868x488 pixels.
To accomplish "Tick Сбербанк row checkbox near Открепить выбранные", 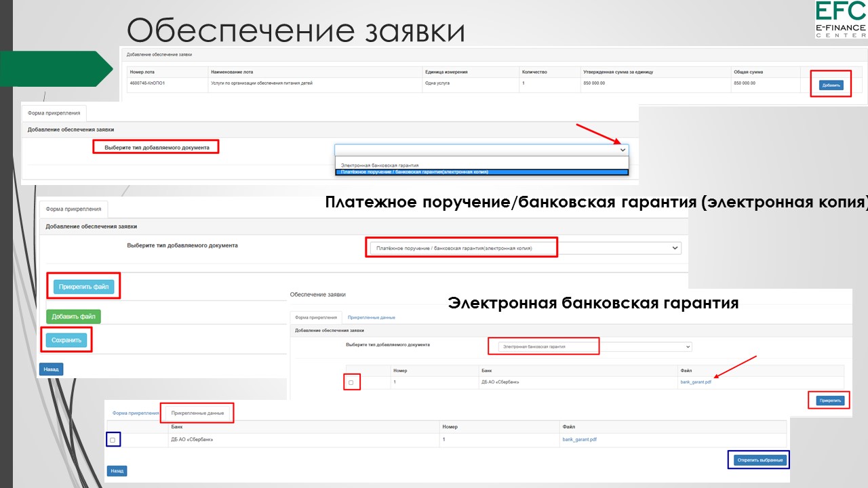I will (113, 440).
